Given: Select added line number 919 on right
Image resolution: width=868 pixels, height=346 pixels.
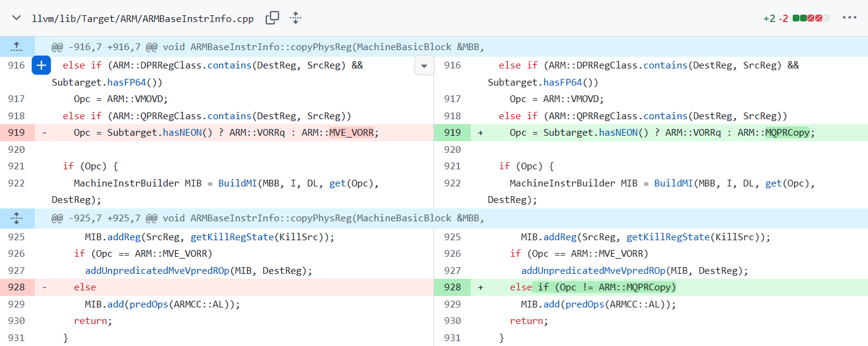Looking at the screenshot, I should coord(452,133).
